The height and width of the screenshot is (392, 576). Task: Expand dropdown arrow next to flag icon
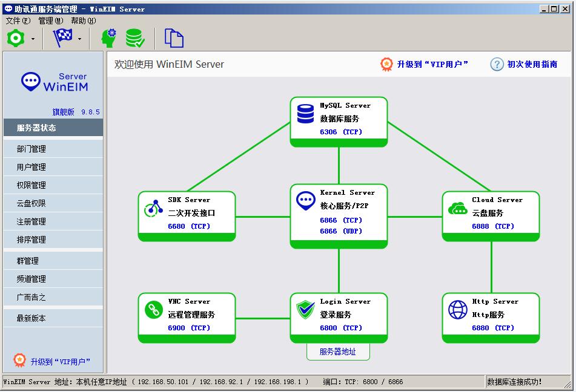tap(80, 39)
